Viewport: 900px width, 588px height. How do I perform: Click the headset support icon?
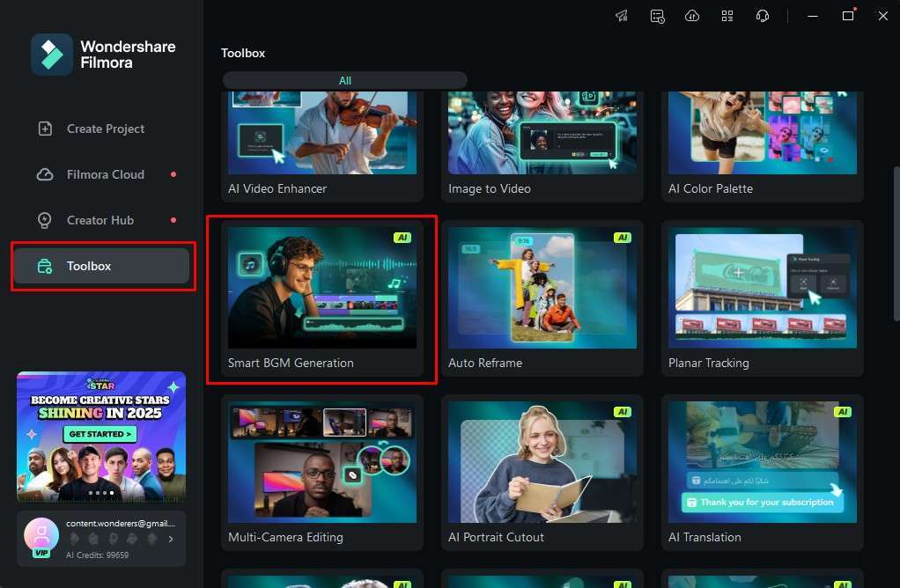point(763,16)
